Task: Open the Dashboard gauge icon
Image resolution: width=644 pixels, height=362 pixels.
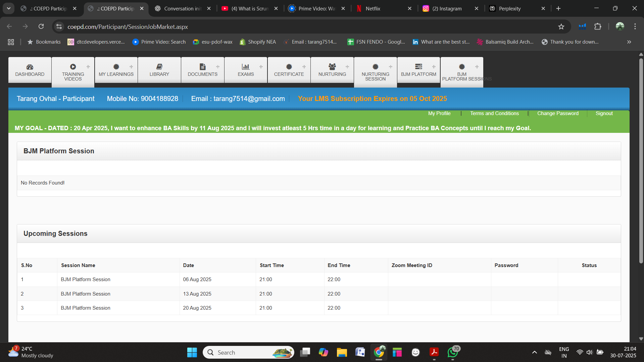Action: pyautogui.click(x=30, y=67)
